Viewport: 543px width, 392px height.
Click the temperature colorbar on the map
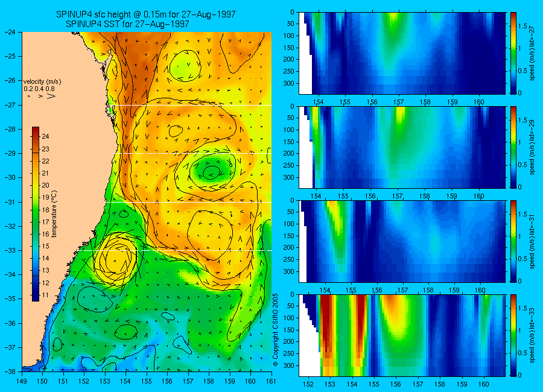pos(36,214)
